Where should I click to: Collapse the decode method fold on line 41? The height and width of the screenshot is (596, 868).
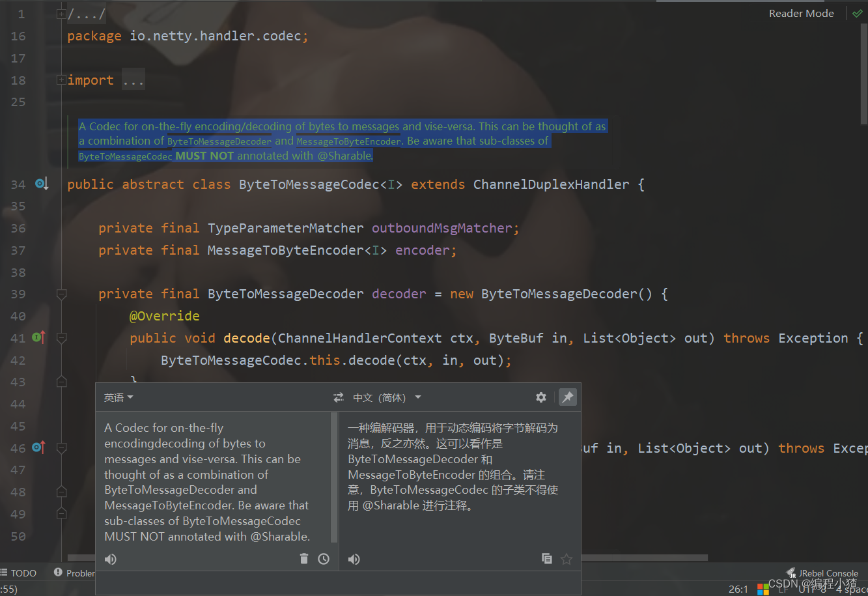click(62, 338)
